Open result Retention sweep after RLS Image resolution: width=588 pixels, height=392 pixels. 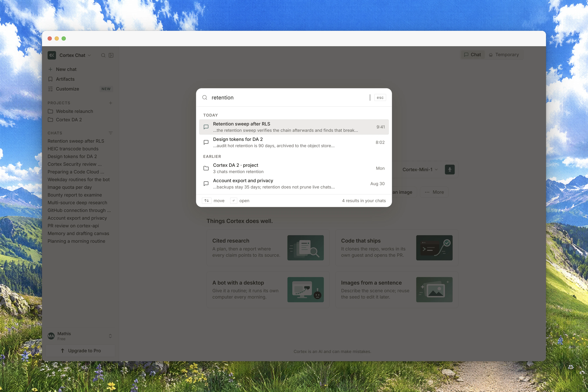click(294, 127)
